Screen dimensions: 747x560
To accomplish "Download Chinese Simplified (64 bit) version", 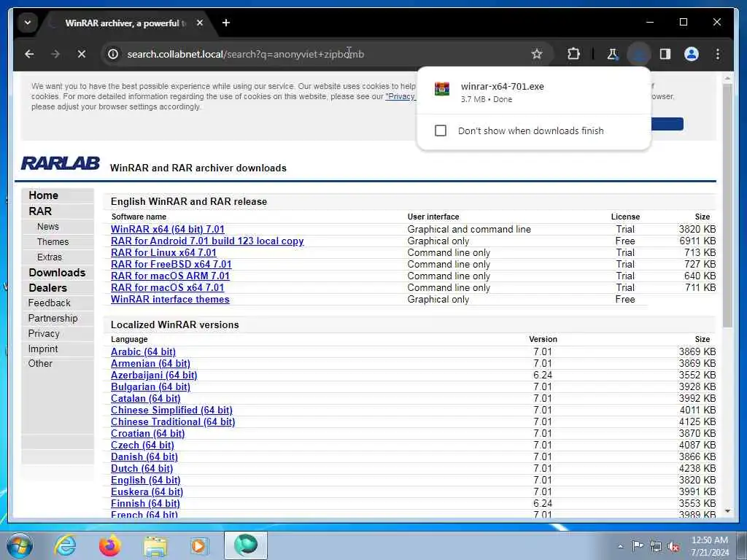I will click(x=171, y=410).
